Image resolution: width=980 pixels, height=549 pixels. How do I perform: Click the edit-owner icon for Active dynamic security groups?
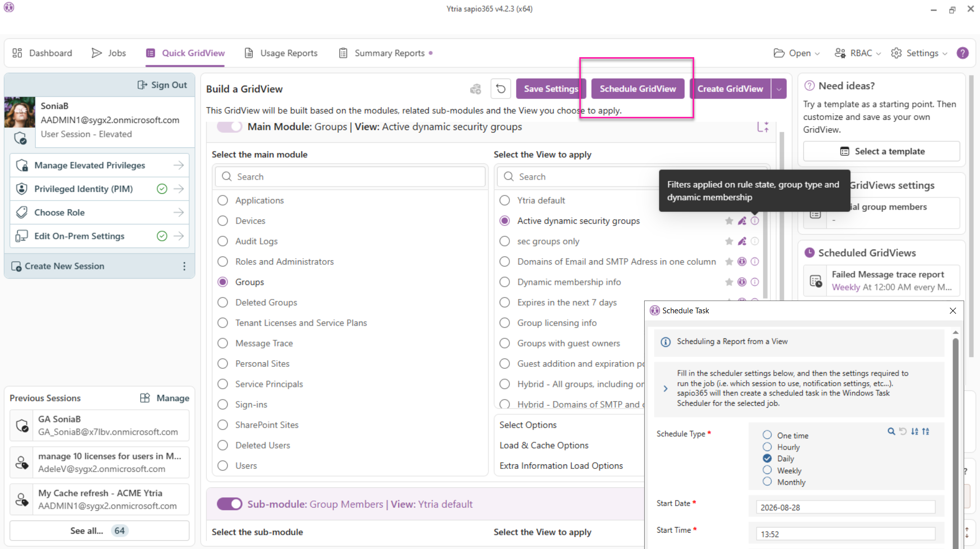coord(742,221)
